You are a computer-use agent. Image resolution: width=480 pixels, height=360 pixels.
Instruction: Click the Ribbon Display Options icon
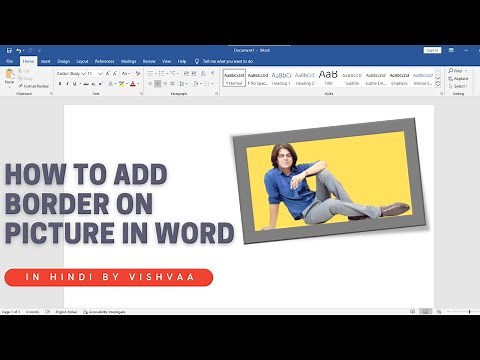tap(451, 50)
